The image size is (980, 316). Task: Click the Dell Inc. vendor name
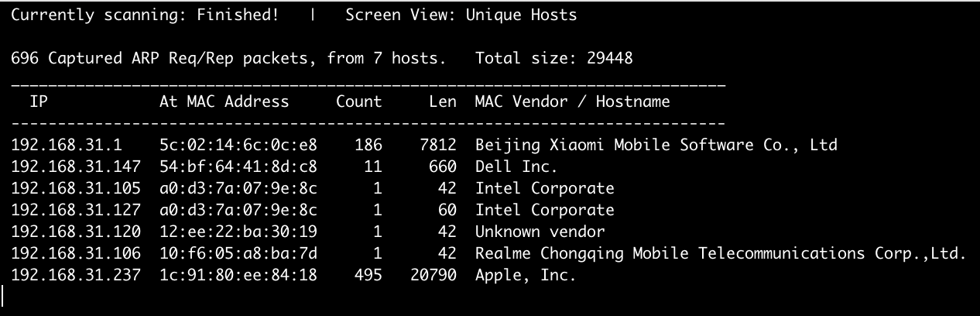(x=516, y=167)
